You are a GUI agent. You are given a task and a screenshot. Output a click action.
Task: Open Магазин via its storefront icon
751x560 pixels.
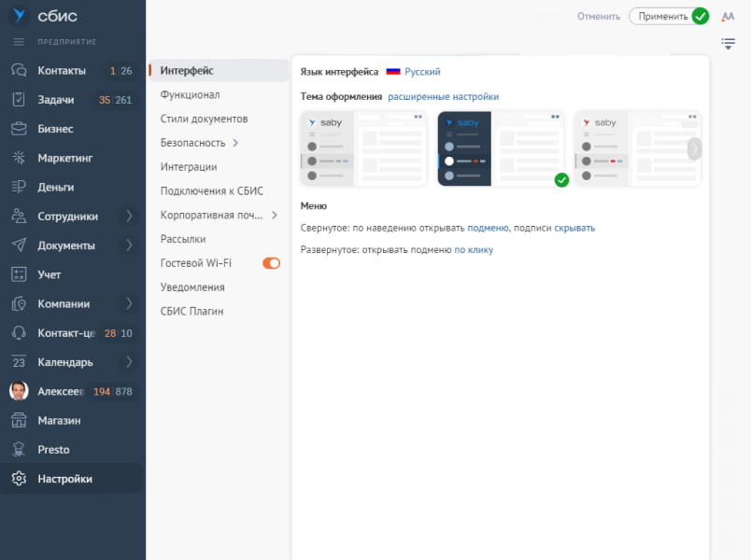(19, 420)
